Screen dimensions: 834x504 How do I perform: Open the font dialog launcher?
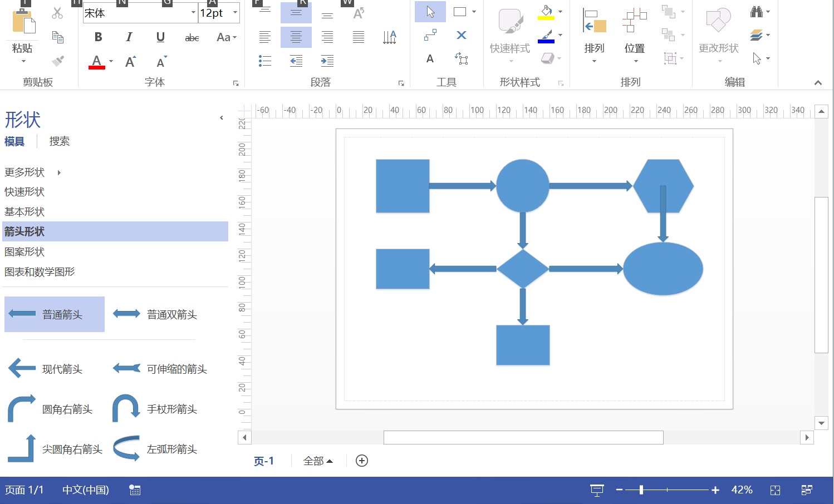coord(236,83)
